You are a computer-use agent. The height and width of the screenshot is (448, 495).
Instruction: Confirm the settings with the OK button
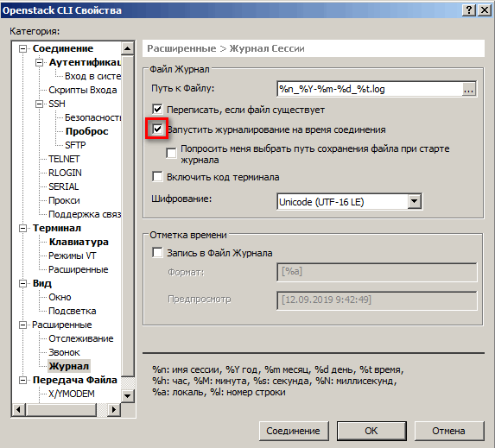pyautogui.click(x=371, y=431)
